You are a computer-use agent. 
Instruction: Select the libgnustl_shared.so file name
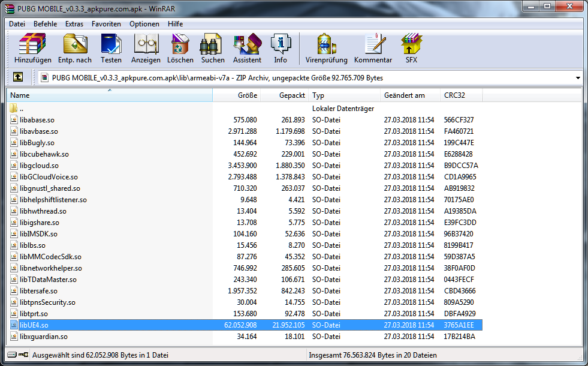tap(50, 188)
